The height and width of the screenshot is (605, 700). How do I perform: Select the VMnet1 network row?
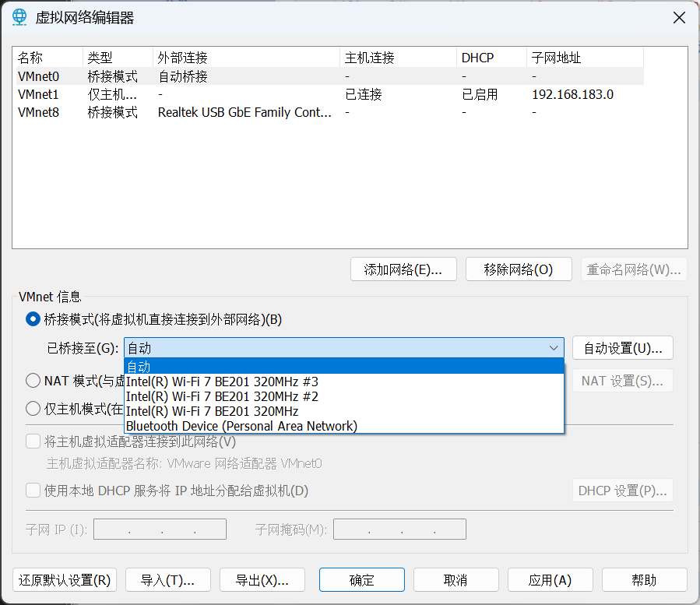(x=330, y=94)
